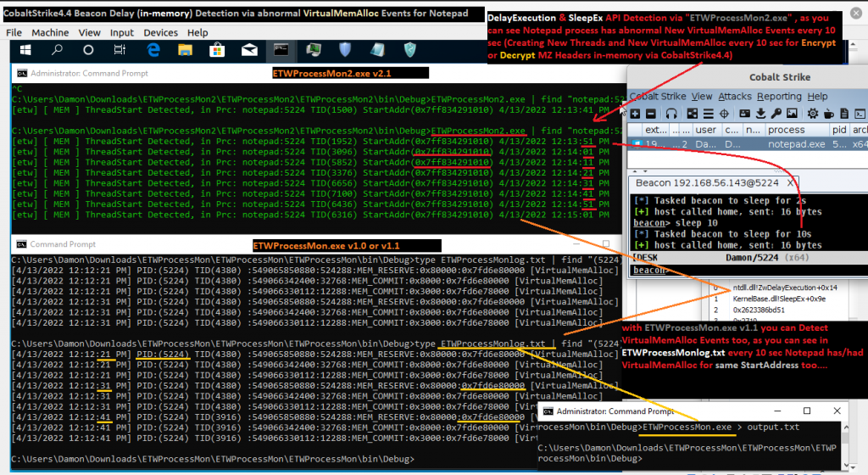This screenshot has width=868, height=475.
Task: Open the Mail app from the taskbar
Action: 249,50
